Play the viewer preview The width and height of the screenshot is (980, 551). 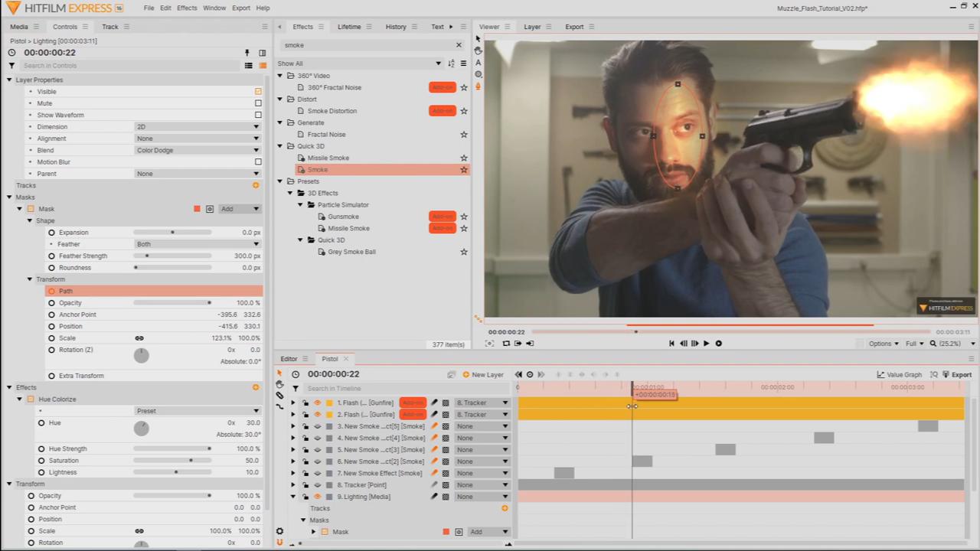(706, 344)
